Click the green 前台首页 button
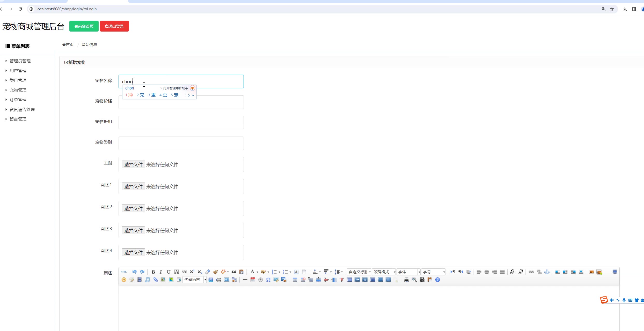Screen dimensions: 644x331 click(84, 26)
